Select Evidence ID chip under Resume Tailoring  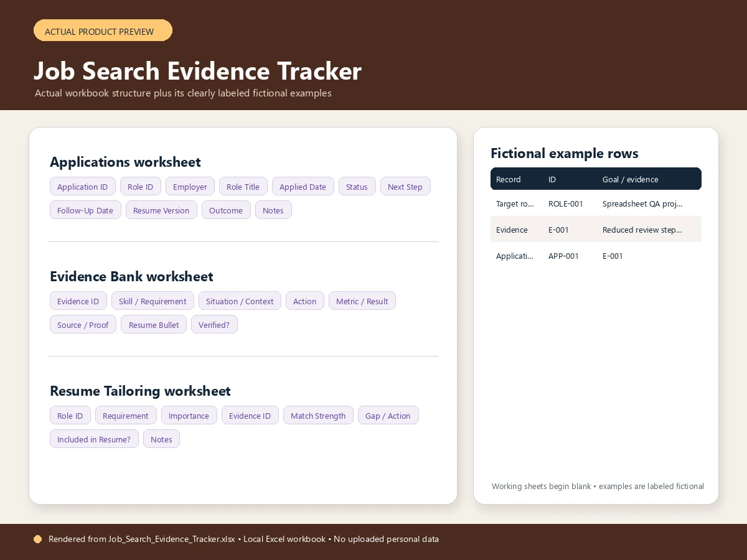(250, 416)
